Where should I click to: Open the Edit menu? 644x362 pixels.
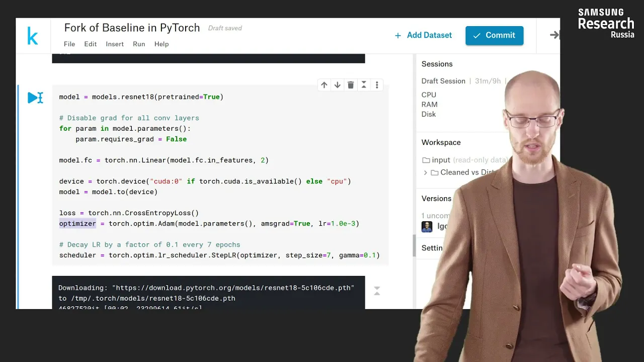coord(91,44)
